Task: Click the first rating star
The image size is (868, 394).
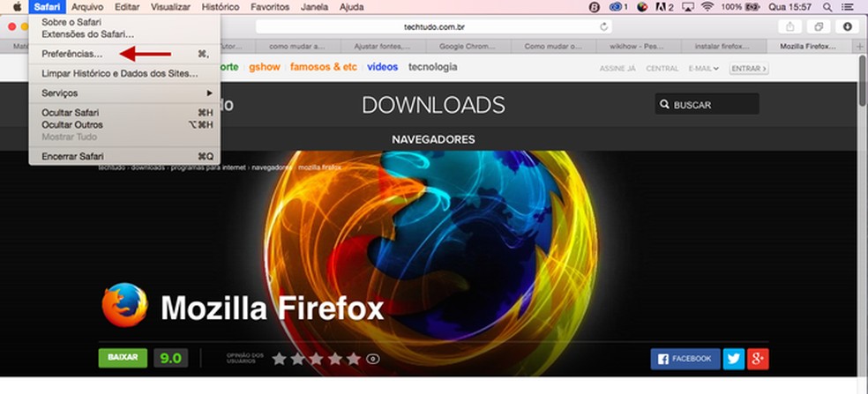Action: [x=279, y=359]
